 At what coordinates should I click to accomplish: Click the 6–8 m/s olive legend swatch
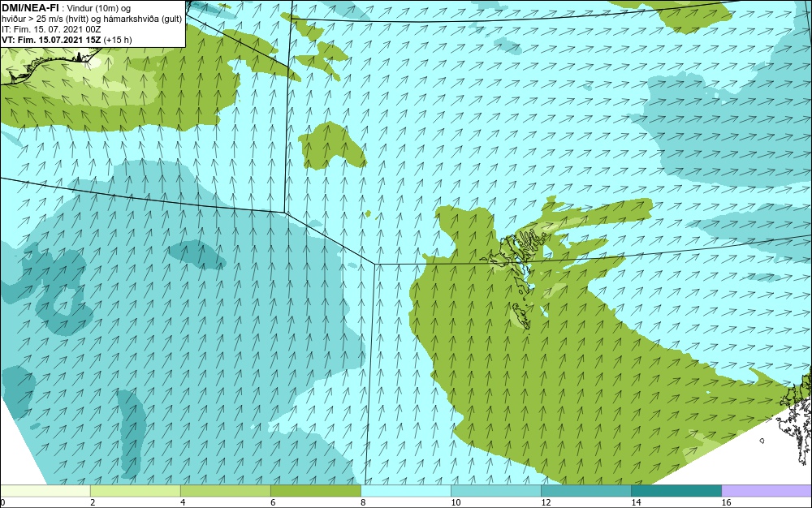(315, 491)
